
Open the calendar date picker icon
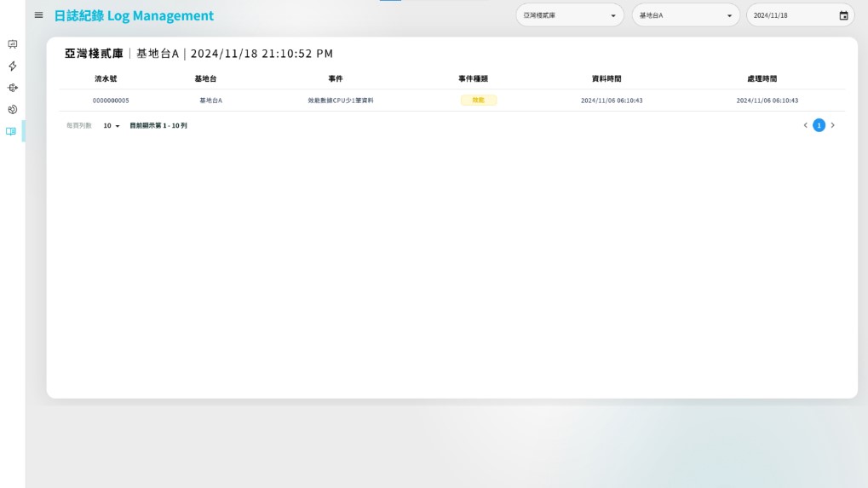pos(843,15)
